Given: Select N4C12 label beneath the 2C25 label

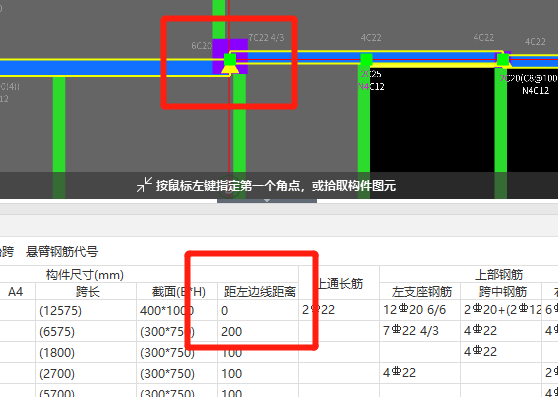Looking at the screenshot, I should (x=372, y=86).
